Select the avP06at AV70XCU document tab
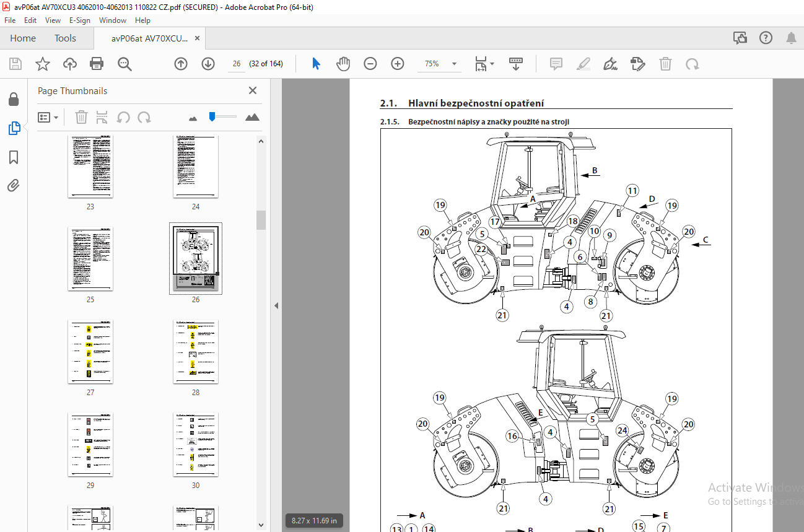This screenshot has height=532, width=804. coord(149,38)
